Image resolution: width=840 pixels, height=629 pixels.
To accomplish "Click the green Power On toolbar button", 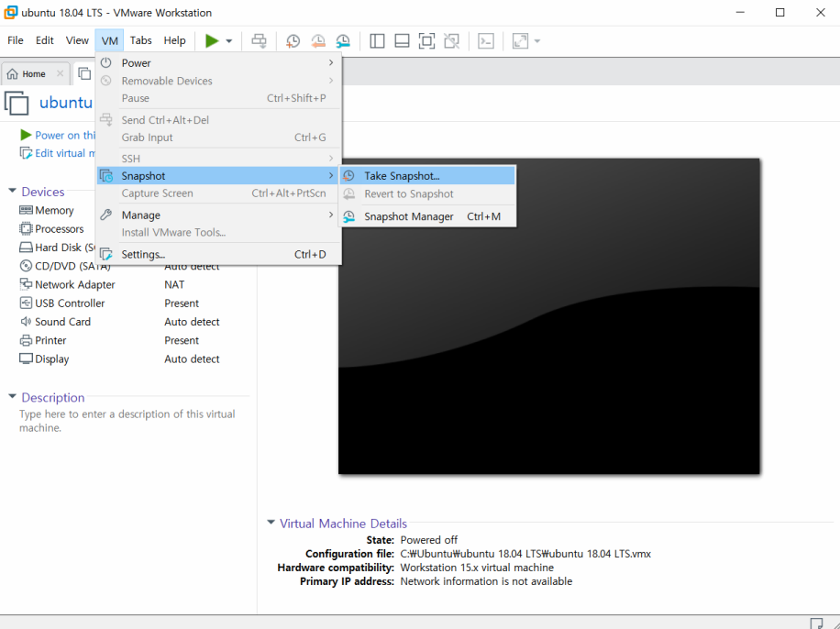I will [212, 40].
